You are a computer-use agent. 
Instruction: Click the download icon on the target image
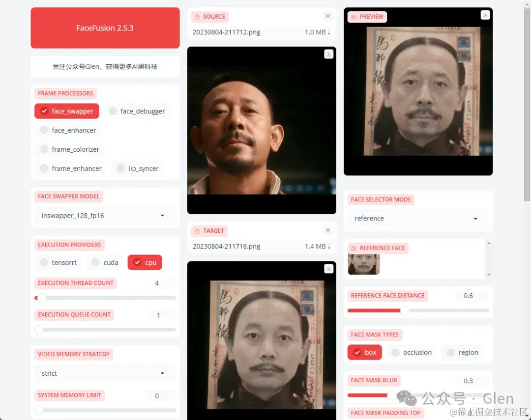[x=328, y=269]
